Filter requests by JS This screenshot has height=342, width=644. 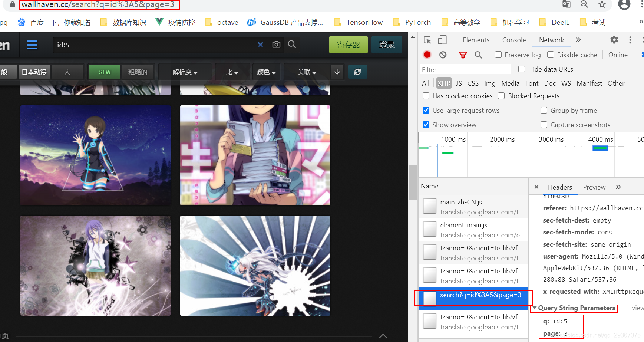coord(459,83)
